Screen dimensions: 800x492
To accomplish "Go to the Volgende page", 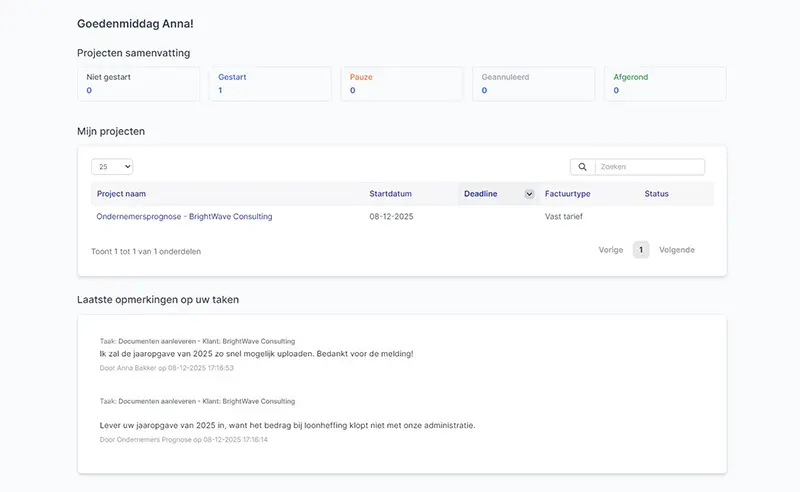I will 676,250.
